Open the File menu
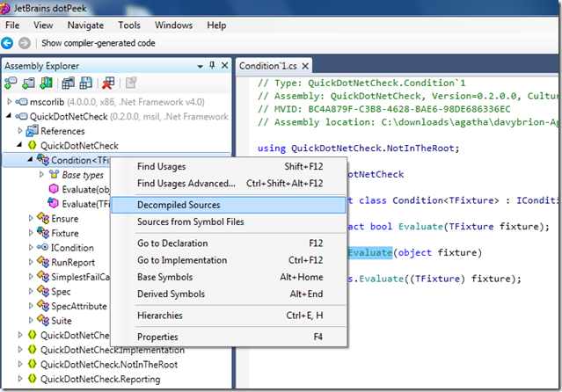This screenshot has width=562, height=392. (x=12, y=25)
